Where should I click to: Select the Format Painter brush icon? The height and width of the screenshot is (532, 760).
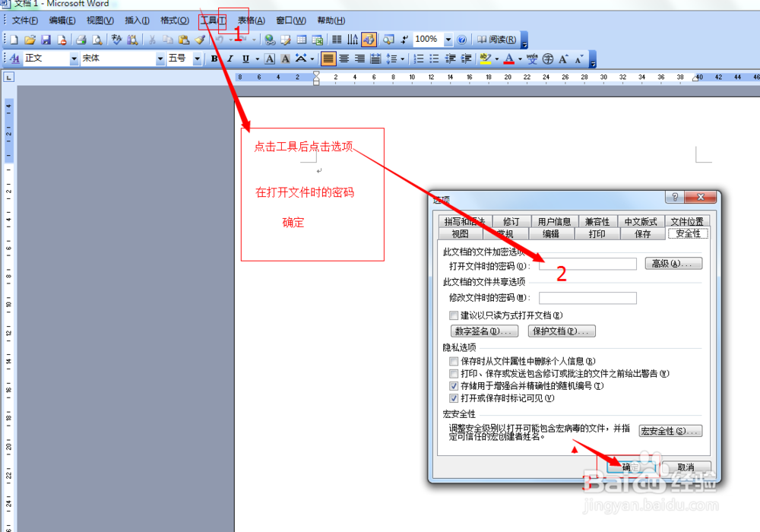click(x=200, y=40)
